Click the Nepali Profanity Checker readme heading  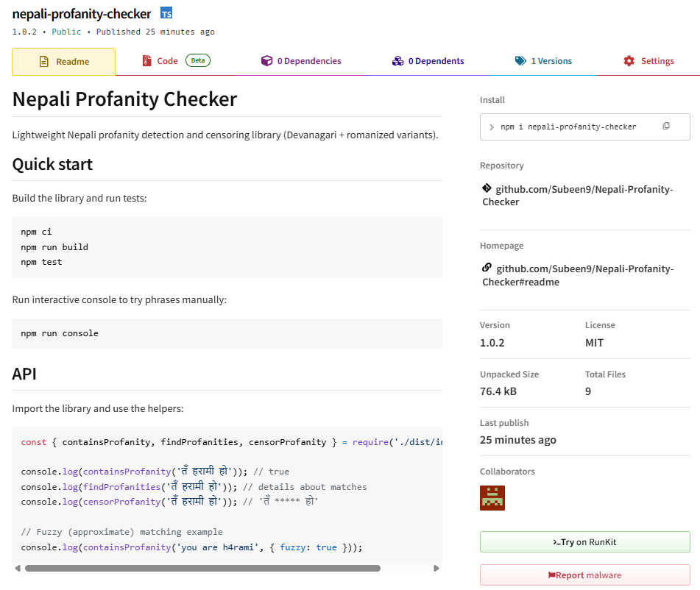pyautogui.click(x=124, y=99)
